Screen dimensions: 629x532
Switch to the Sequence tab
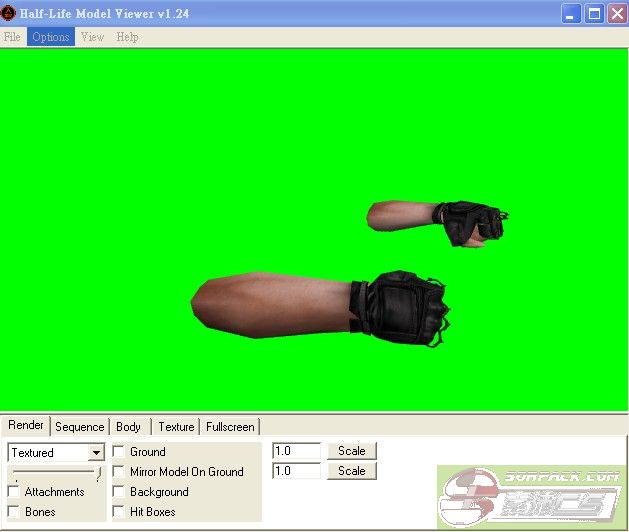[x=79, y=427]
